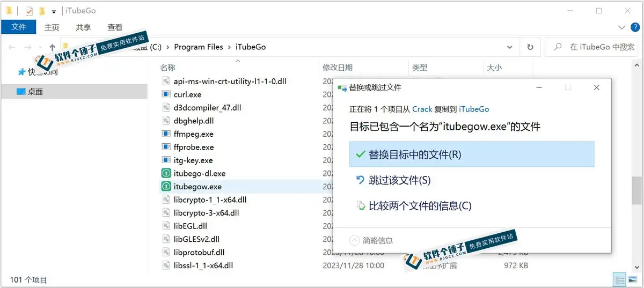Switch to details view icon in status bar
The image size is (644, 288).
[620, 280]
